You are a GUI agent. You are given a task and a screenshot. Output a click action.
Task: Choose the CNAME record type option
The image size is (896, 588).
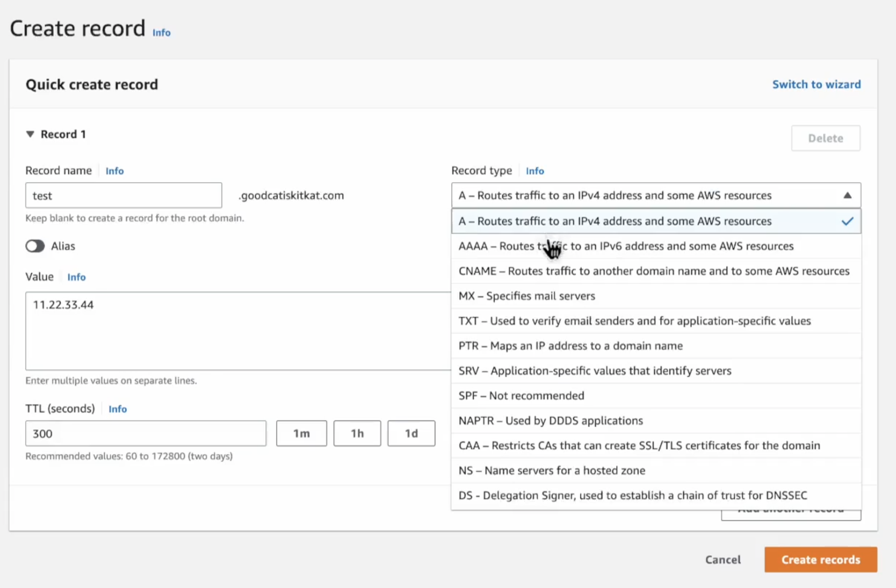(x=654, y=271)
